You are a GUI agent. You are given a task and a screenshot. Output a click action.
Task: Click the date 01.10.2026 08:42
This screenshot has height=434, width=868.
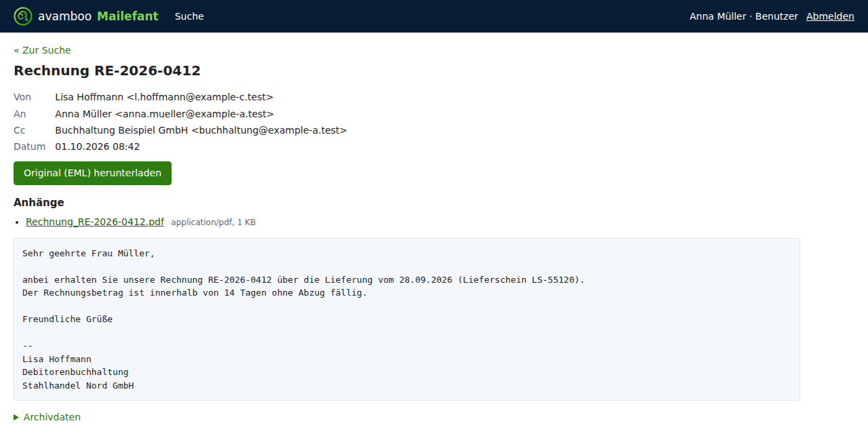point(98,146)
